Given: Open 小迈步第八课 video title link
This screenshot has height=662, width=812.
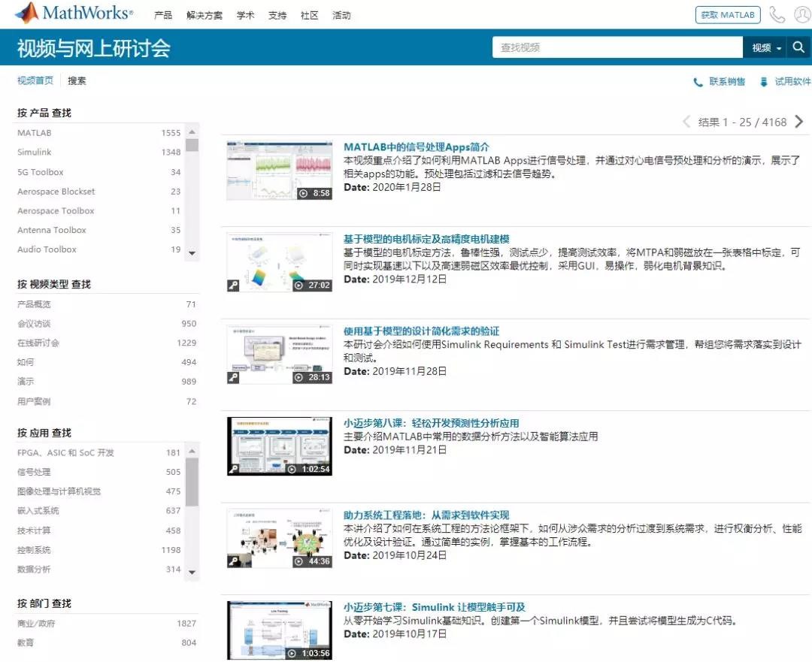Looking at the screenshot, I should point(432,423).
